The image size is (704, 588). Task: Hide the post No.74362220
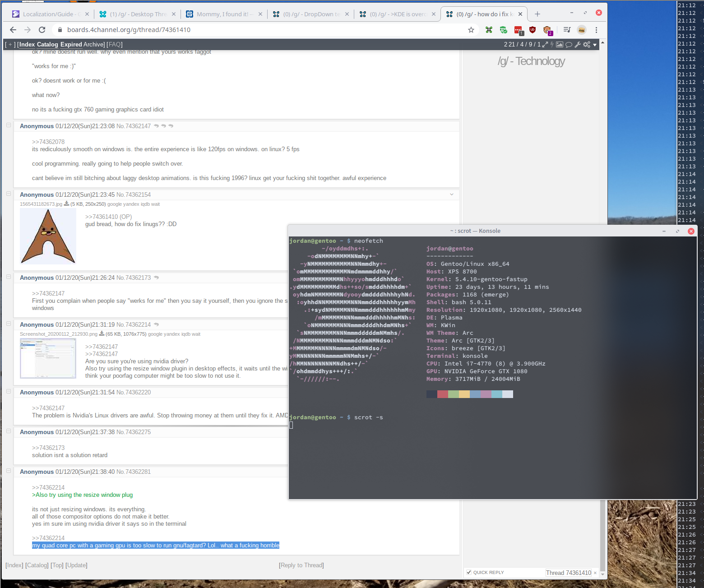tap(9, 392)
